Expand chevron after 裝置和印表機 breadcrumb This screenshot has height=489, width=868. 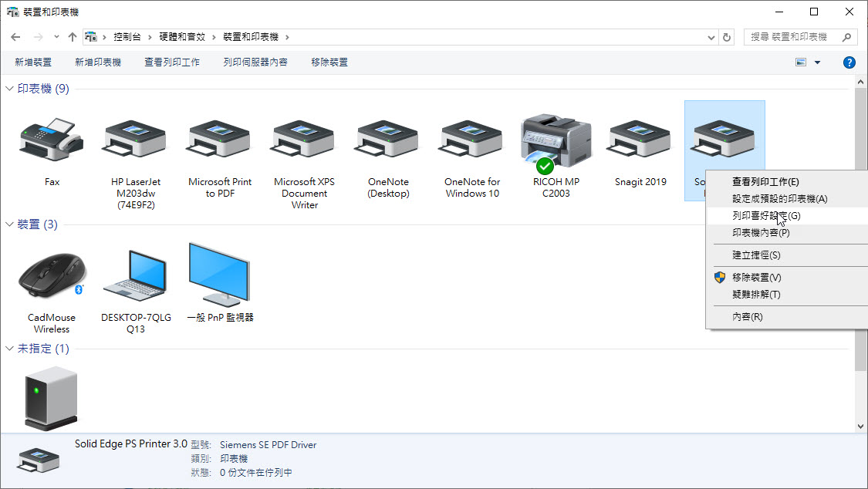click(287, 37)
